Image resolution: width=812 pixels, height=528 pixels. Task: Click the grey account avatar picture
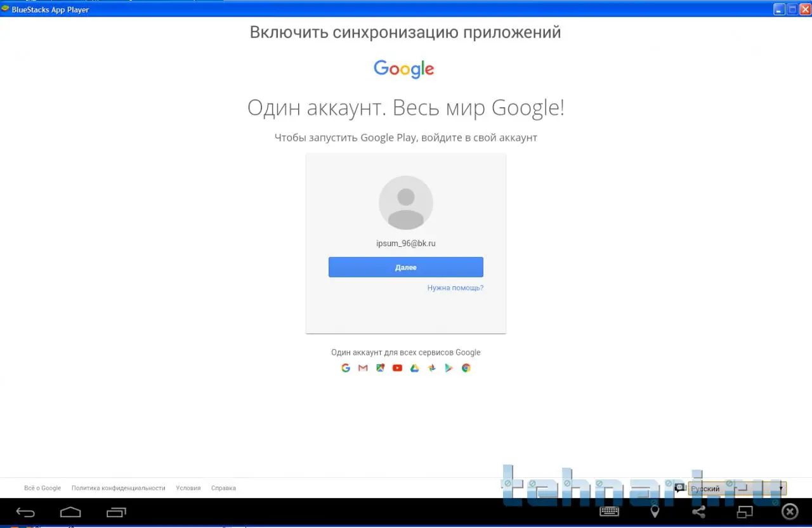pos(406,203)
